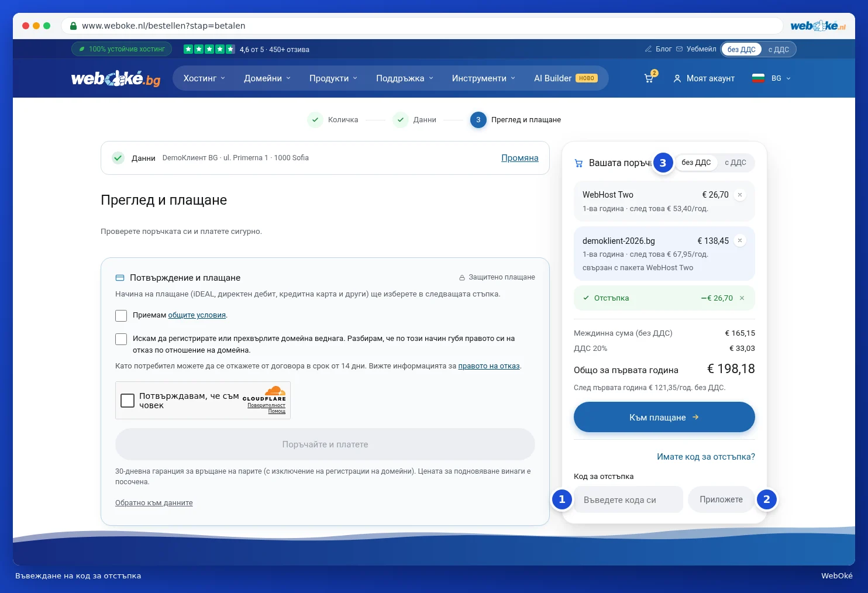Image resolution: width=868 pixels, height=593 pixels.
Task: Check the Потвърждавам, че съм човек box
Action: [128, 401]
